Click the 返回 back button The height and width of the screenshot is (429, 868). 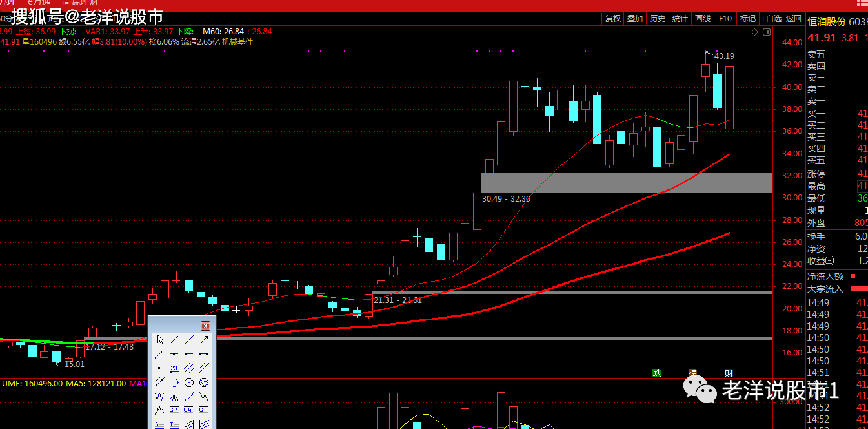794,19
